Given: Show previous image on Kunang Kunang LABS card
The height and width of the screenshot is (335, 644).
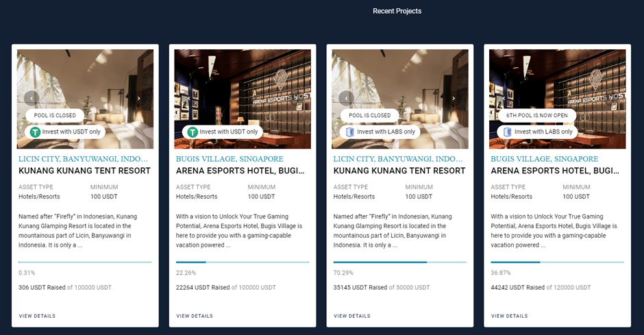Looking at the screenshot, I should click(346, 98).
